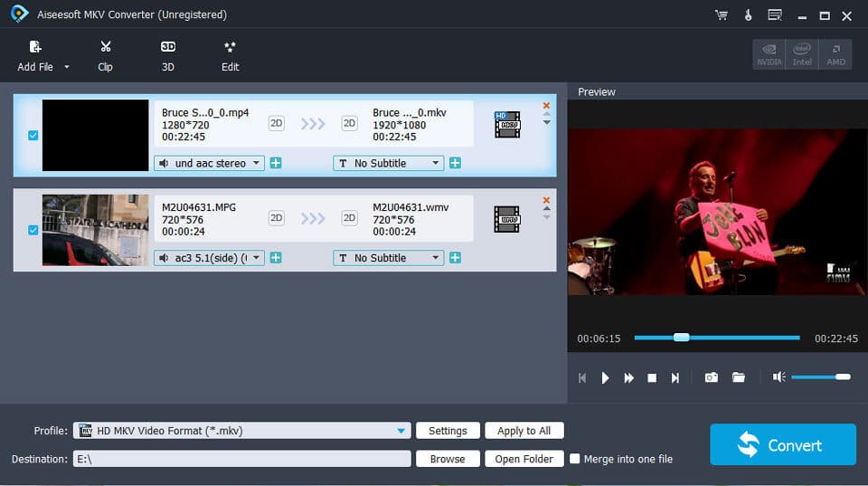The image size is (868, 486).
Task: Open the Clip tool
Action: (x=105, y=56)
